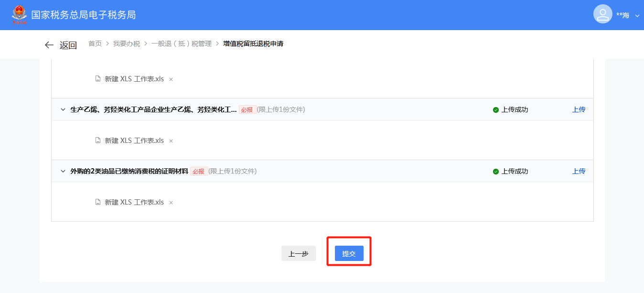The image size is (644, 293).
Task: Click the 上一步 button
Action: (299, 254)
